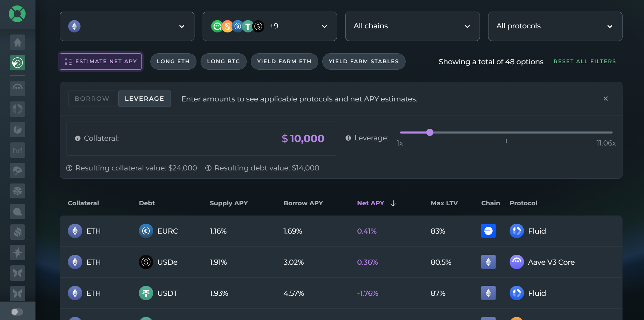The height and width of the screenshot is (320, 644).
Task: Click the Net APY sort arrow
Action: pos(393,203)
